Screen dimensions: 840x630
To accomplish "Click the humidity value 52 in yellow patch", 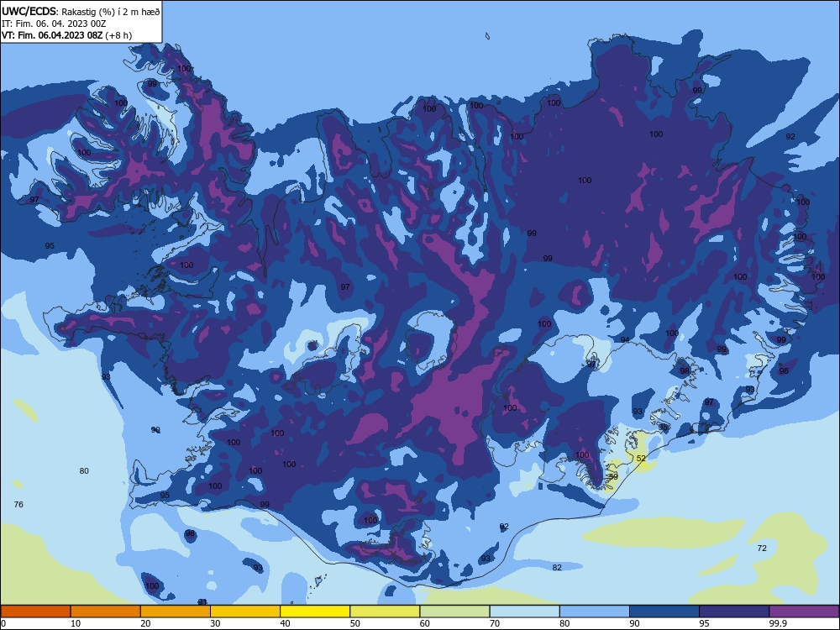I will (x=641, y=458).
